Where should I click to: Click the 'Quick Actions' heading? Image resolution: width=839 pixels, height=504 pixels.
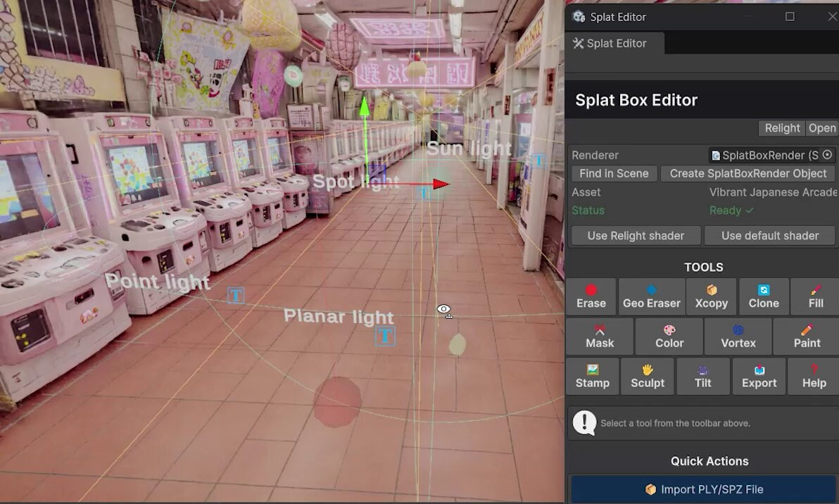709,461
